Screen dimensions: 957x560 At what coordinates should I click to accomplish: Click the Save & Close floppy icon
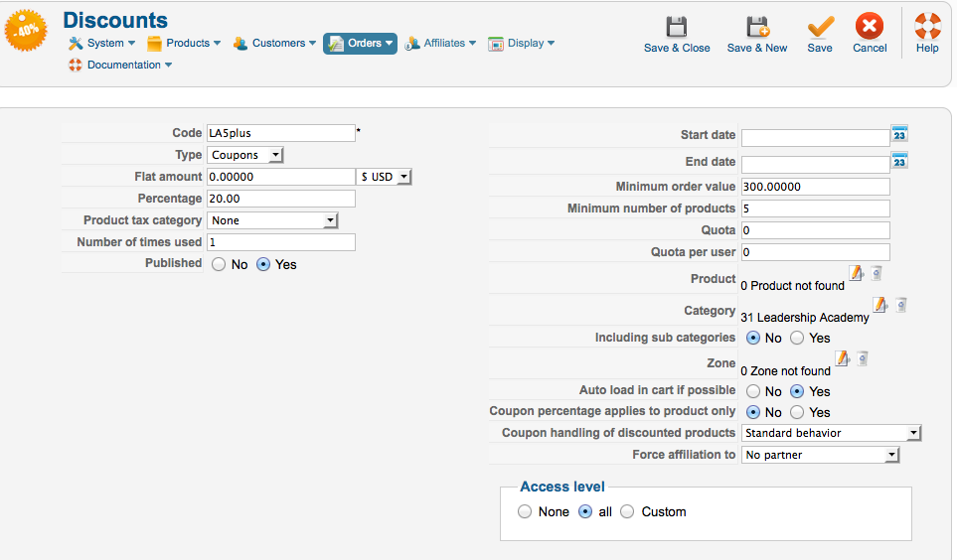click(x=677, y=27)
